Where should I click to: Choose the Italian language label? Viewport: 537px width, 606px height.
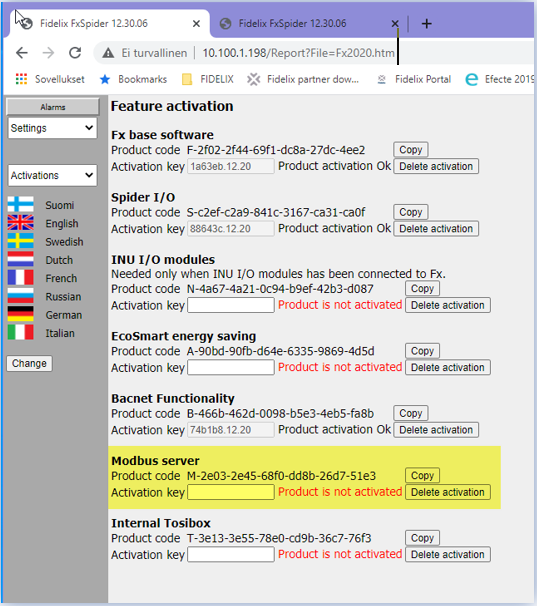(60, 333)
